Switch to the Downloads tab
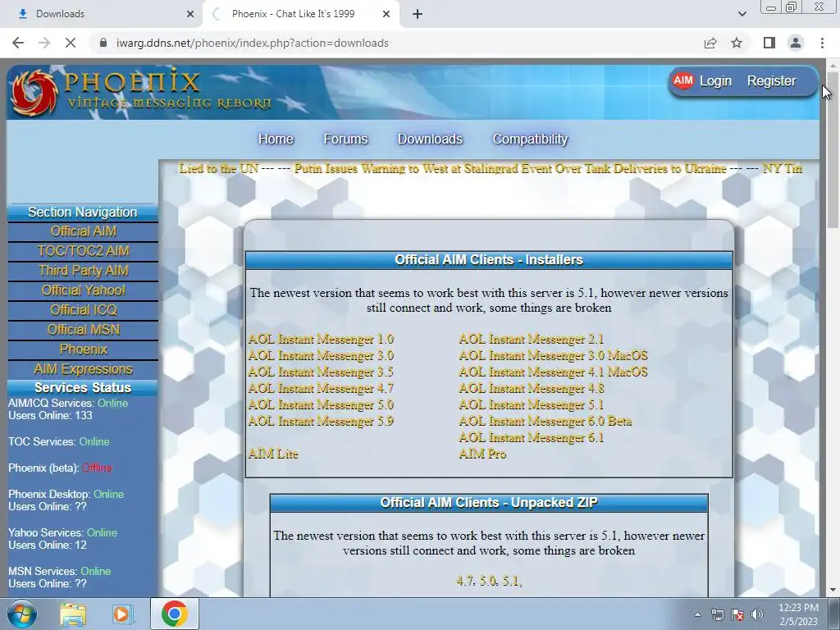This screenshot has width=840, height=630. [x=101, y=14]
